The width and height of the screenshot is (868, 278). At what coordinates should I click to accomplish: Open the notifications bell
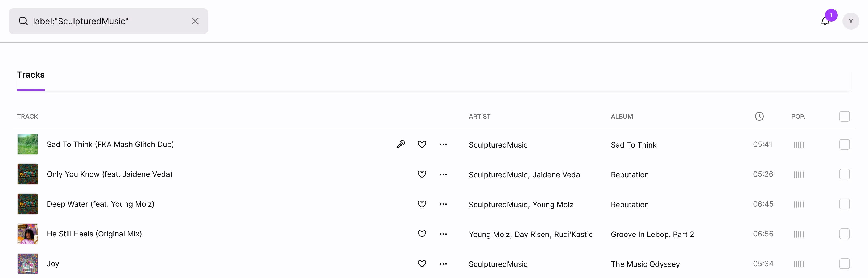coord(825,21)
